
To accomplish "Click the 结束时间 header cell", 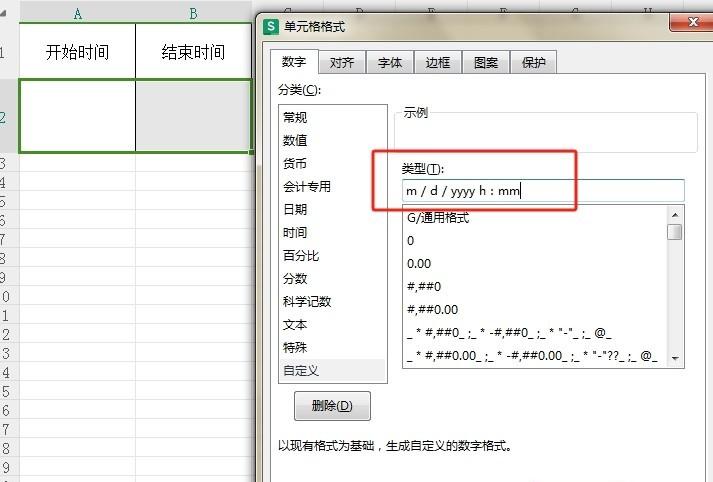I will (x=194, y=51).
